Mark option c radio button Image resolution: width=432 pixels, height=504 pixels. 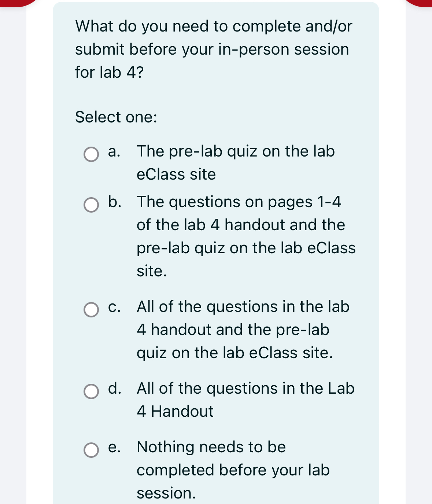coord(91,310)
